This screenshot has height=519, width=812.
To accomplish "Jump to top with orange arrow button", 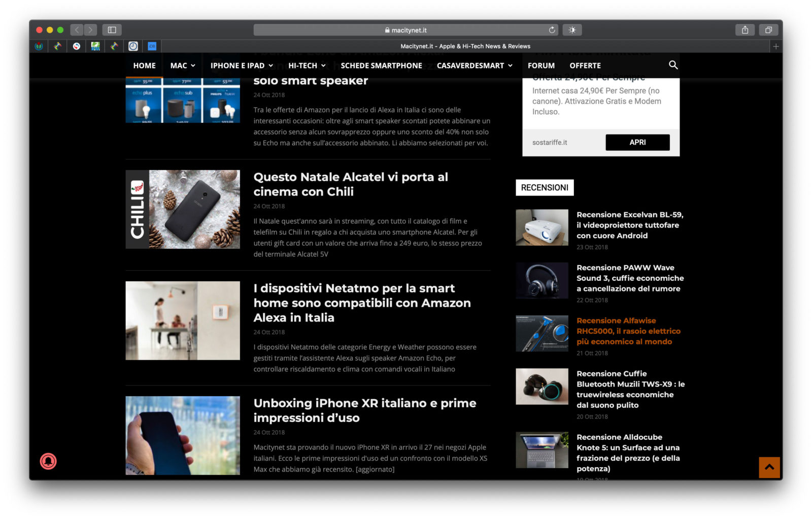I will (769, 467).
